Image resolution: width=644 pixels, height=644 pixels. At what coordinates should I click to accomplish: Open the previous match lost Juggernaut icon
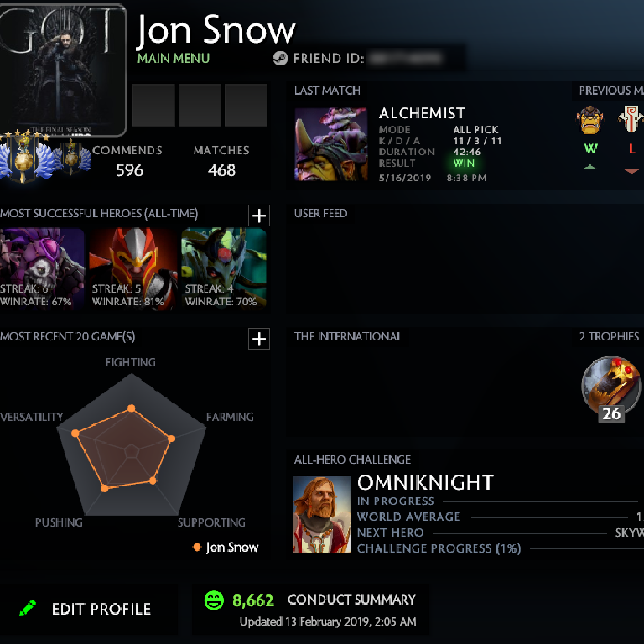pyautogui.click(x=631, y=119)
